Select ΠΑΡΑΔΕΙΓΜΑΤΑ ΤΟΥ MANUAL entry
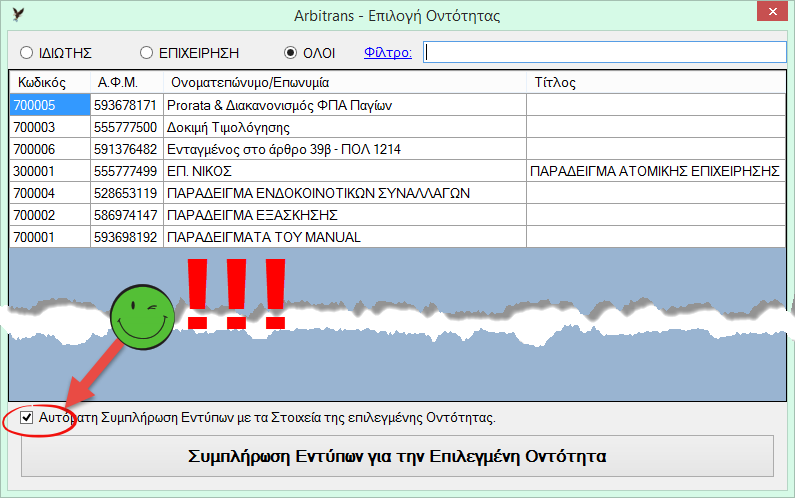Viewport: 795px width, 498px height. [x=345, y=237]
